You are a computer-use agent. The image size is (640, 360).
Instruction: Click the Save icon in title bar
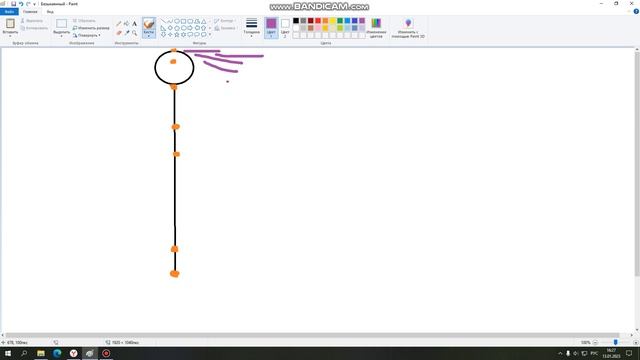(x=13, y=4)
